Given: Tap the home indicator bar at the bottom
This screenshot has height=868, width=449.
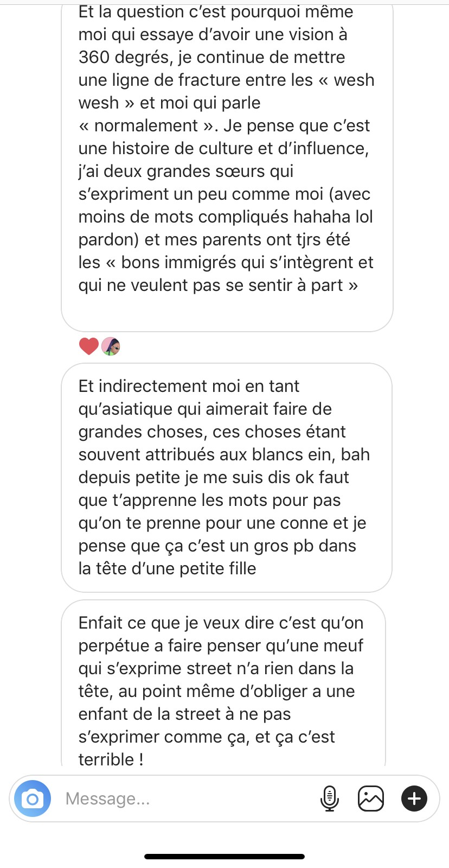Looking at the screenshot, I should [224, 857].
